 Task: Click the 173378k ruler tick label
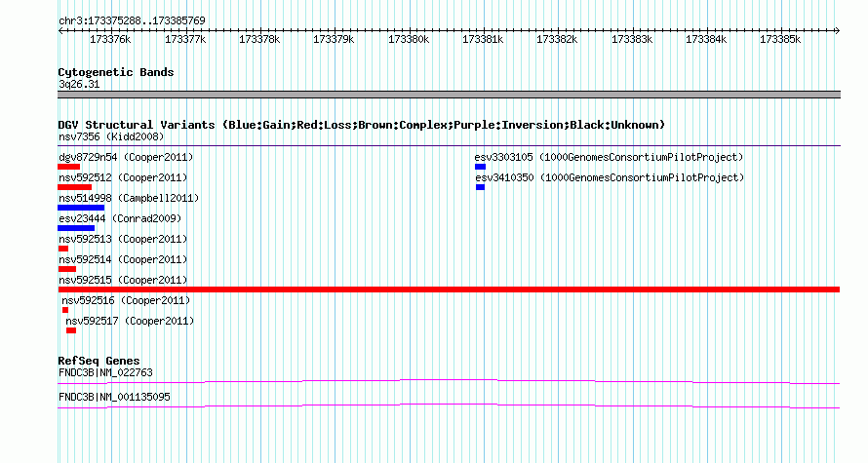point(259,39)
